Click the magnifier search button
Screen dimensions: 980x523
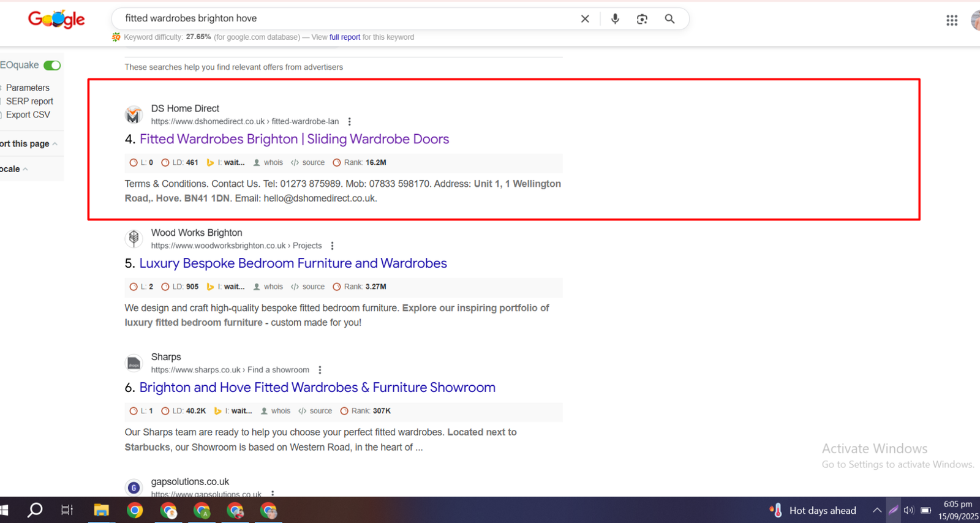[669, 19]
